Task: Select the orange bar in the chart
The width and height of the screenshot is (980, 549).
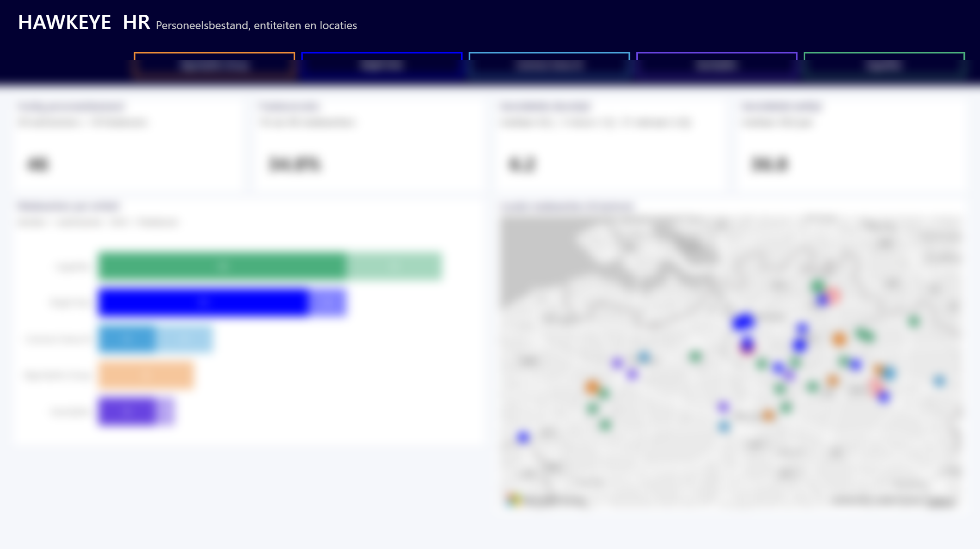Action: pos(146,375)
